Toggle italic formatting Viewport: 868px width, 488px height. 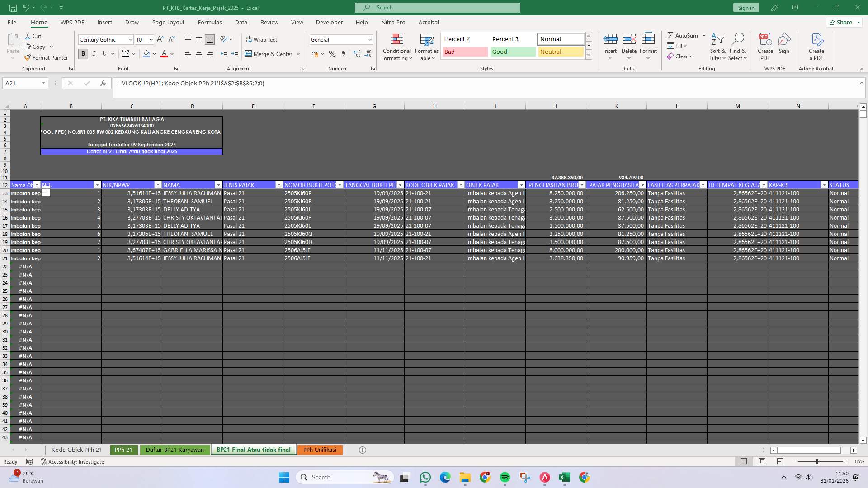click(x=94, y=54)
